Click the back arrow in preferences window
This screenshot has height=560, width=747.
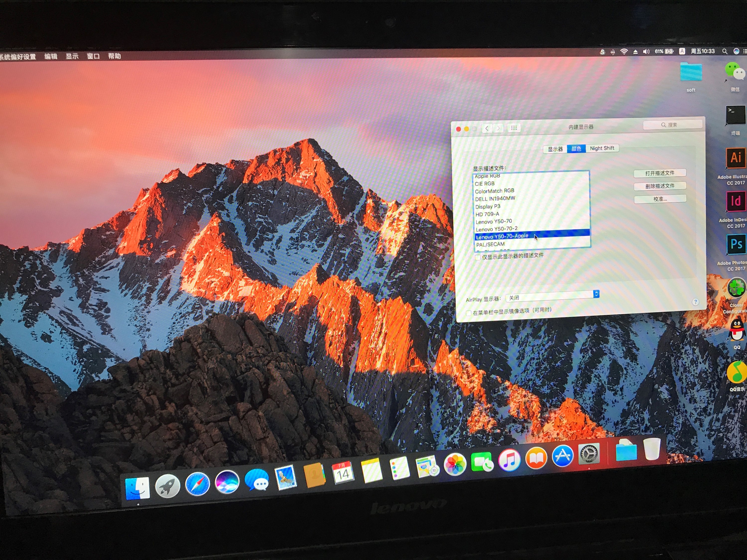(x=487, y=128)
